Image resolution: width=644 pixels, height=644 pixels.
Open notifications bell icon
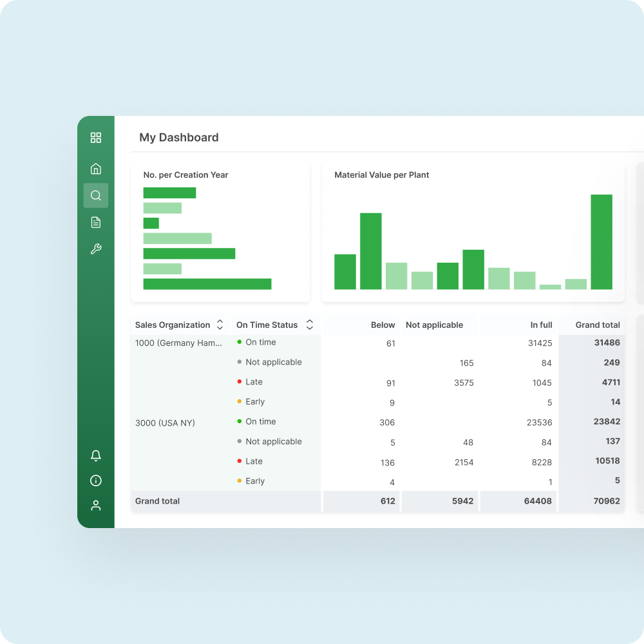[96, 455]
